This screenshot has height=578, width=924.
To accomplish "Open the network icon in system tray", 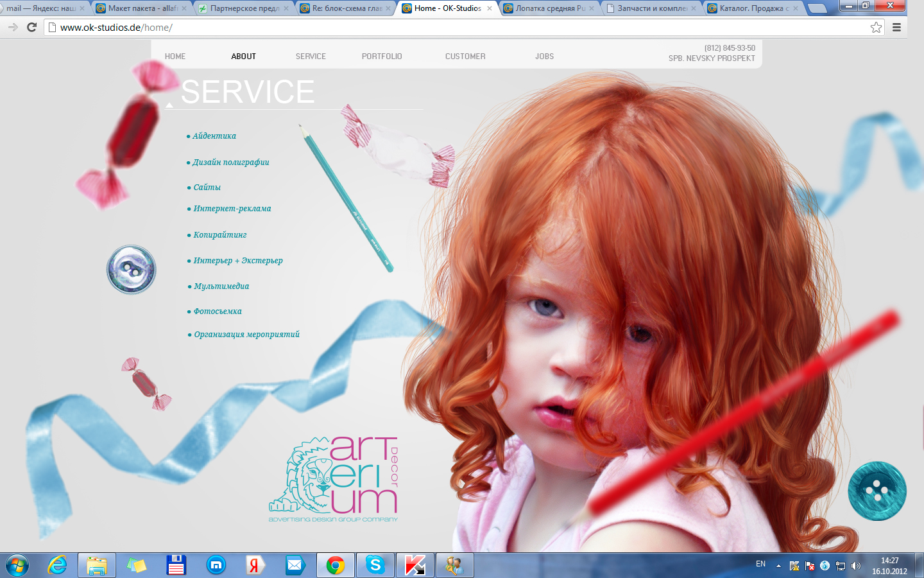I will pyautogui.click(x=841, y=566).
